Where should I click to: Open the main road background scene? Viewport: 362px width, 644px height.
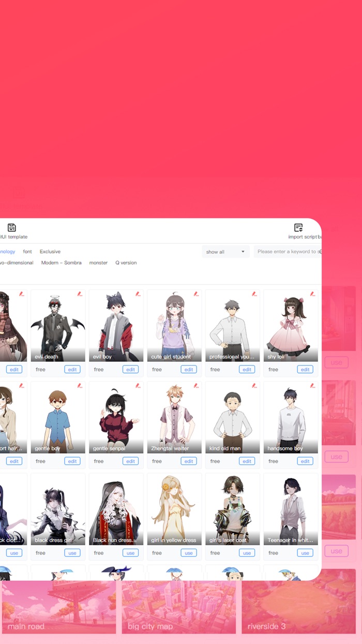point(58,607)
